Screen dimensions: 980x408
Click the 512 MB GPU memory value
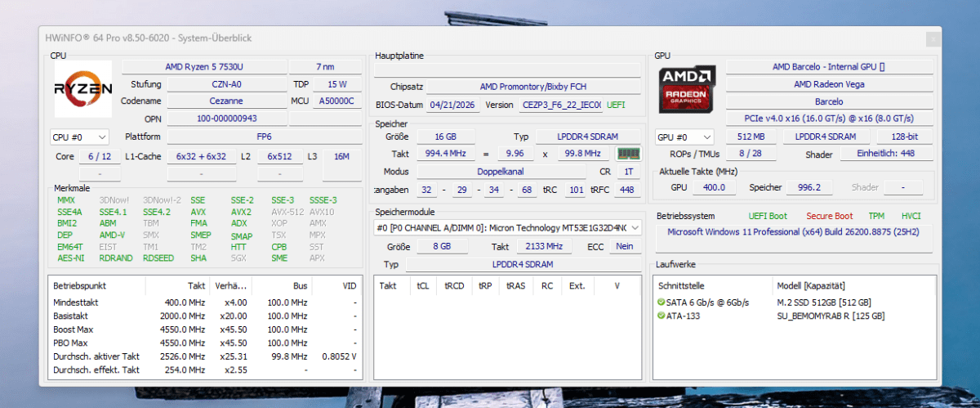[751, 137]
